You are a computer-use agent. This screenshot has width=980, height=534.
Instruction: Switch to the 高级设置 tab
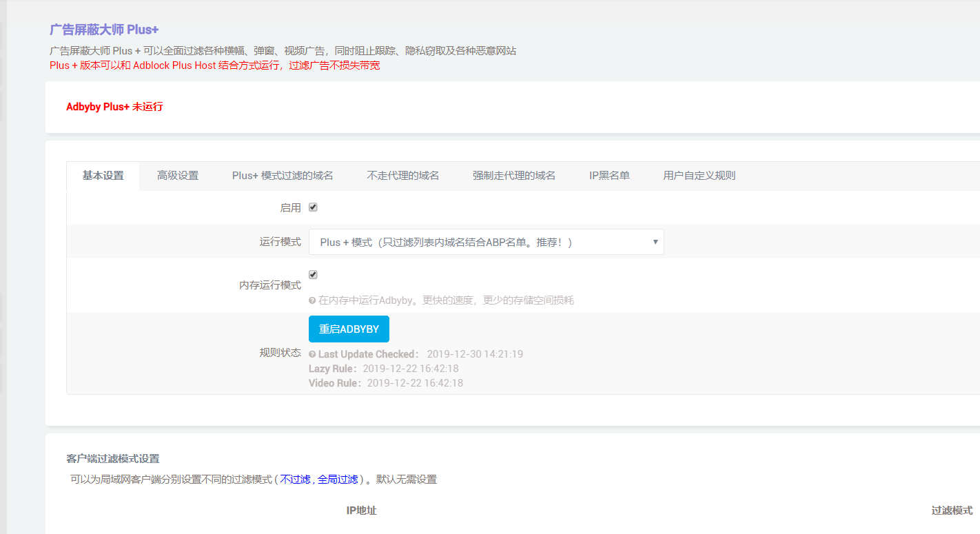click(x=177, y=176)
